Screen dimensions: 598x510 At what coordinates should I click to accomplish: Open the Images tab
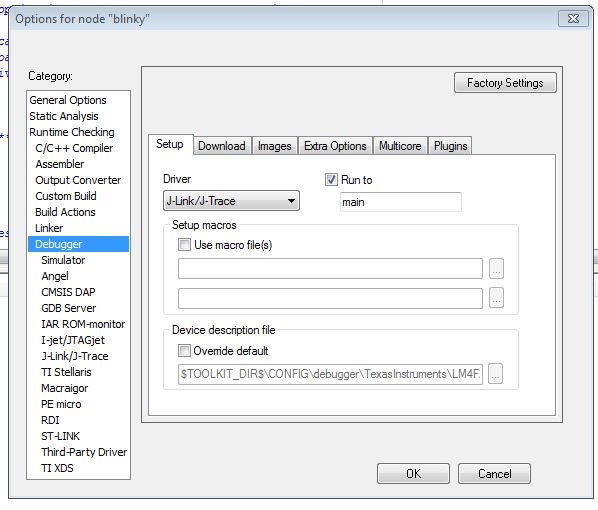click(275, 146)
